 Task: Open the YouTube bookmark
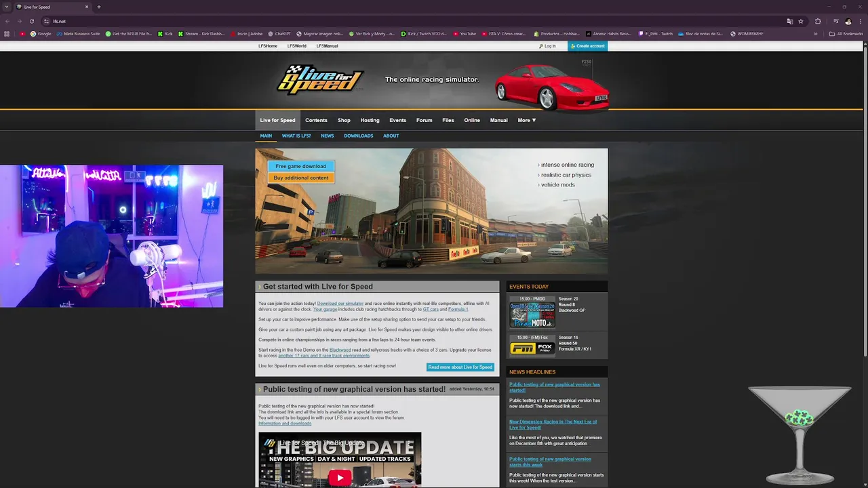pos(465,34)
